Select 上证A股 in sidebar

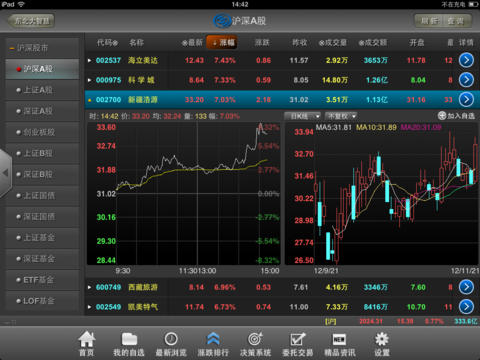(x=42, y=90)
